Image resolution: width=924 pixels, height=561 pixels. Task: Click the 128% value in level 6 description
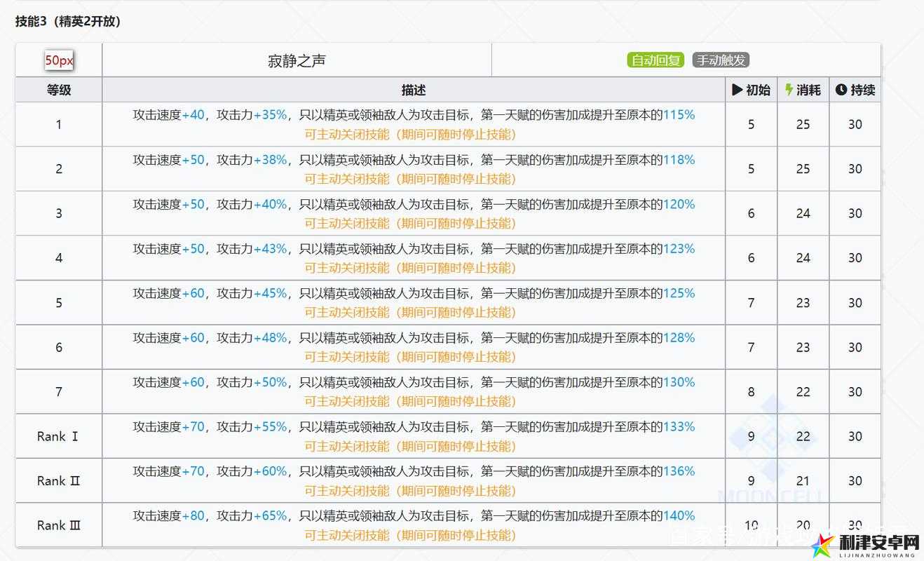coord(679,338)
